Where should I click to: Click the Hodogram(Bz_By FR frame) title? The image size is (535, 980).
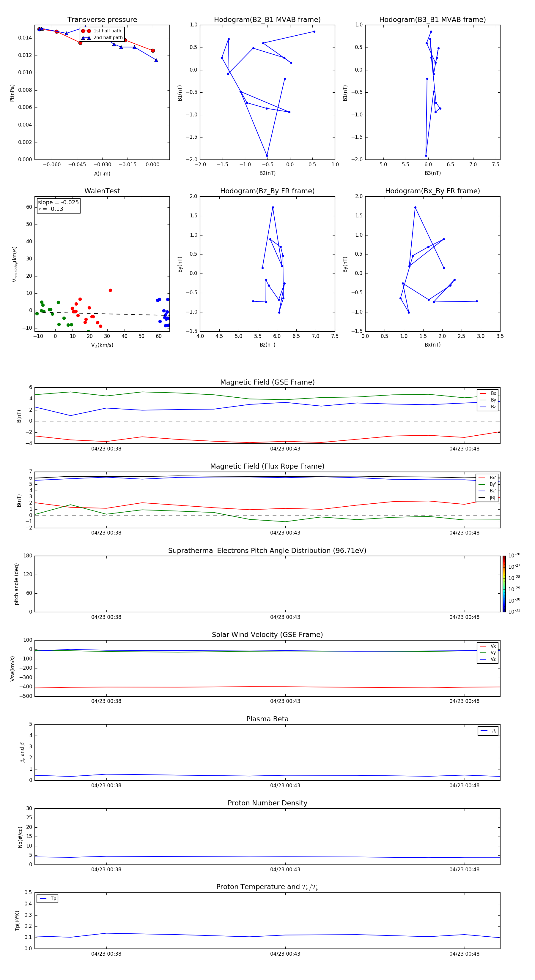[x=267, y=191]
